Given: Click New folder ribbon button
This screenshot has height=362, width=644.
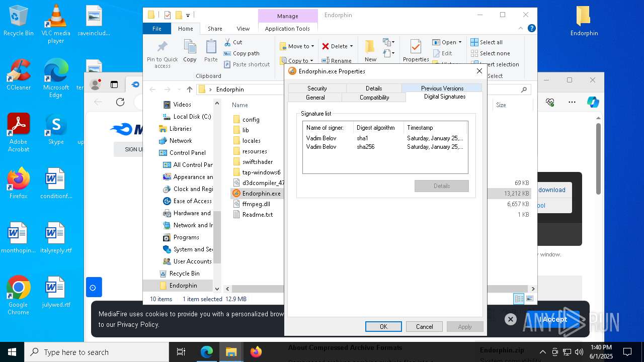Looking at the screenshot, I should (x=370, y=51).
